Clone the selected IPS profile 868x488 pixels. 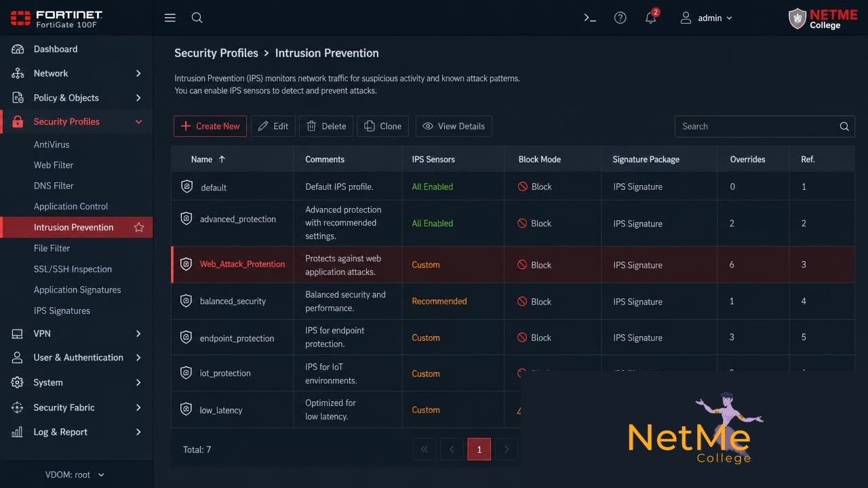coord(383,126)
